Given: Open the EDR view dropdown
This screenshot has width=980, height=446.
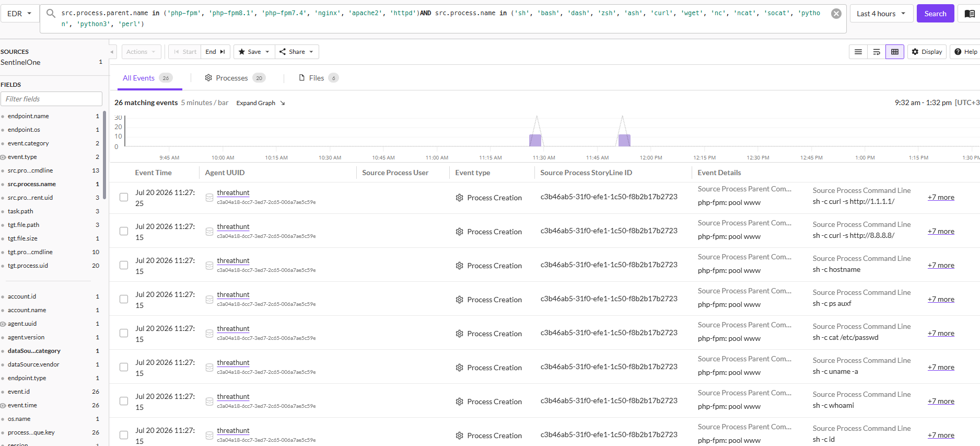Looking at the screenshot, I should pos(19,14).
